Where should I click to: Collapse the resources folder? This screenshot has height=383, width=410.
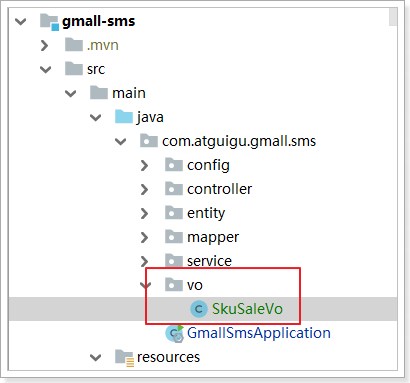pos(96,358)
